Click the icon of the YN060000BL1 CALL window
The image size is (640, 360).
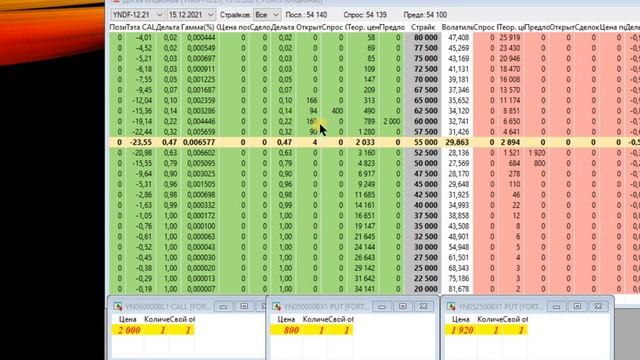point(118,306)
